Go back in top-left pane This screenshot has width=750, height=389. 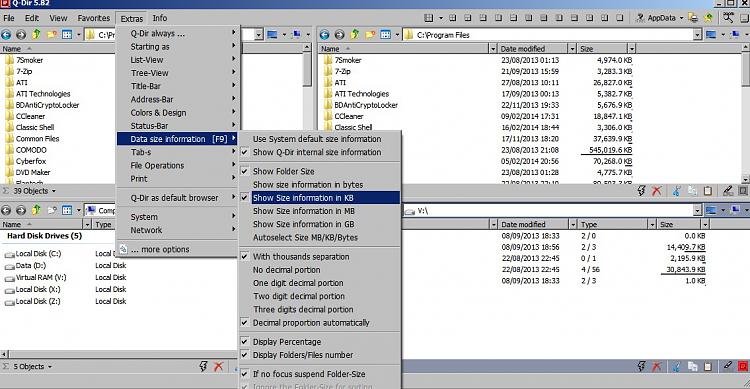6,34
